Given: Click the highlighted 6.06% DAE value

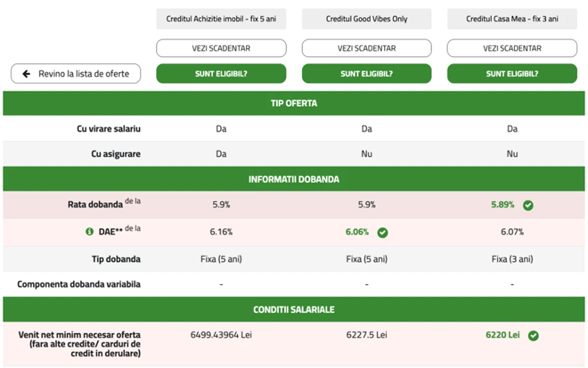Looking at the screenshot, I should [357, 232].
